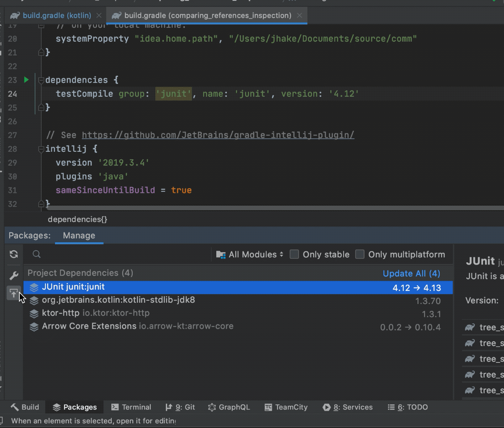Click version '2019.3.4' string
This screenshot has width=504, height=428.
[124, 163]
